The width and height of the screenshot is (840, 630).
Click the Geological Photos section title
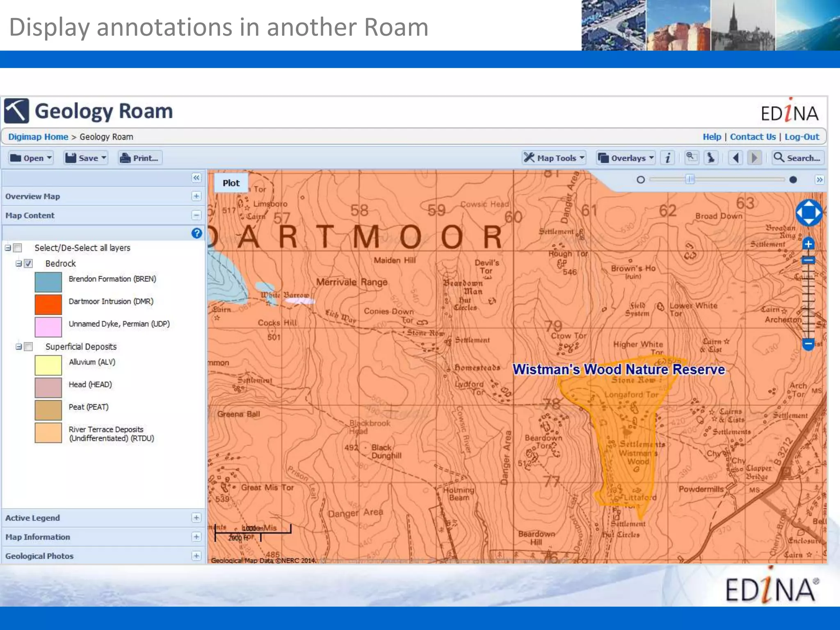39,556
